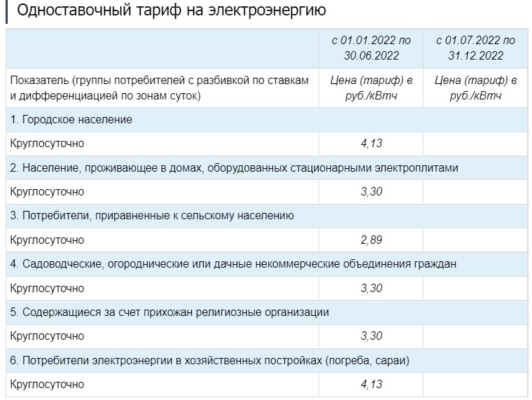Click the 3,30 tariff for религиозные организации
This screenshot has width=532, height=400.
pos(371,336)
